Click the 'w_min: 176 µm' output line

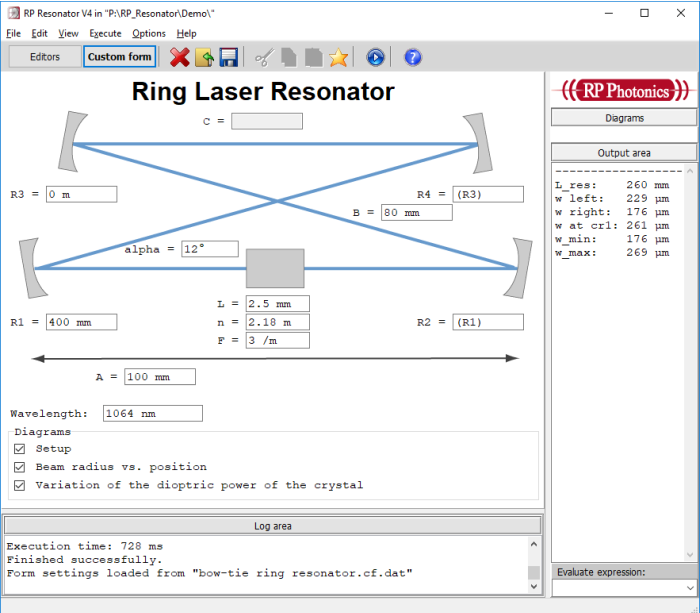coord(612,239)
